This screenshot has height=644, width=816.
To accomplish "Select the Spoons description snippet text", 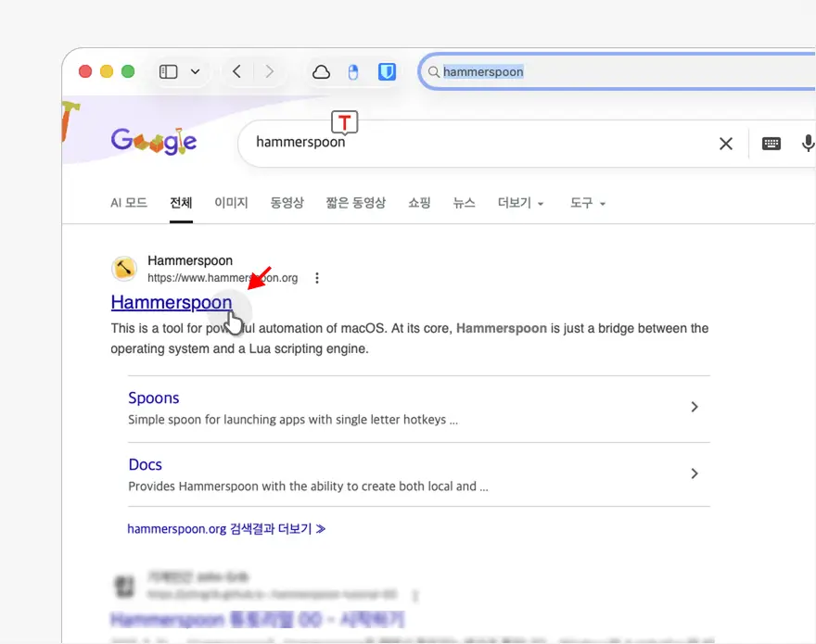I will click(293, 420).
